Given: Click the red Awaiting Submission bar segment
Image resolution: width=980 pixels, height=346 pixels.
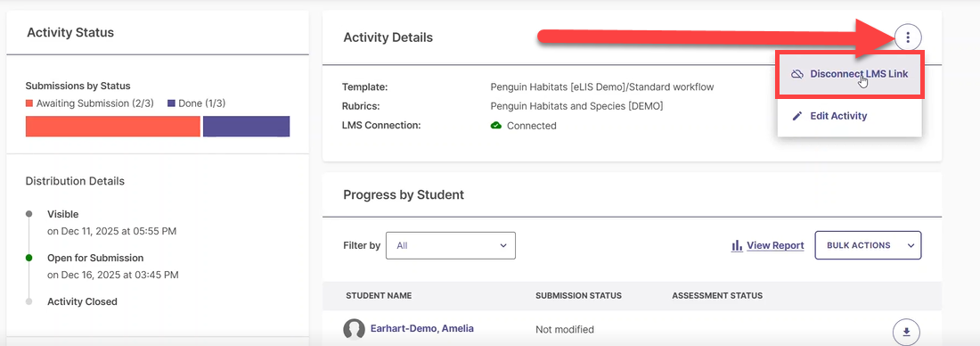Looking at the screenshot, I should [x=112, y=126].
